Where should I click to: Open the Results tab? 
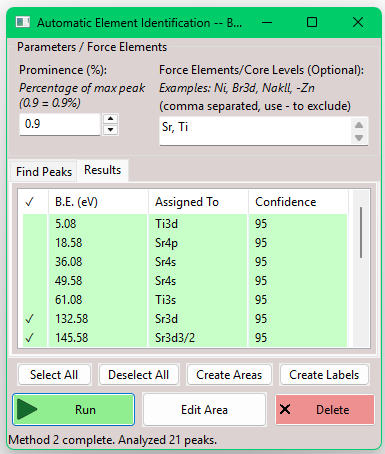[x=102, y=170]
